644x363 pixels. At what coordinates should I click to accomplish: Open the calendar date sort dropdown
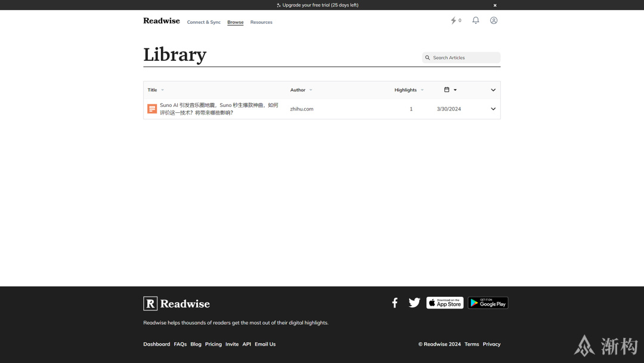pyautogui.click(x=450, y=90)
